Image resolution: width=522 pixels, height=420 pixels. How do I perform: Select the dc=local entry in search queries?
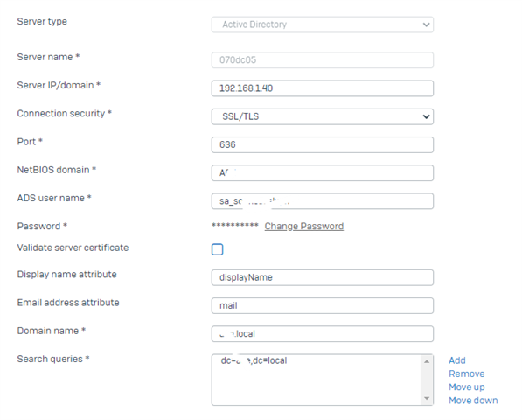(x=254, y=360)
